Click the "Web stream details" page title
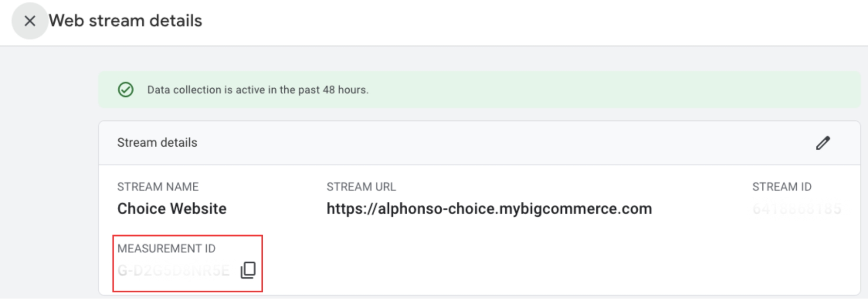 coord(125,21)
